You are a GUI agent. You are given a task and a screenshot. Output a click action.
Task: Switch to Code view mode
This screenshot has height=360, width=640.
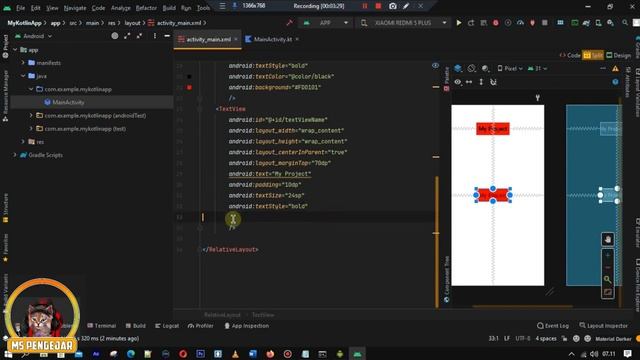pyautogui.click(x=570, y=55)
